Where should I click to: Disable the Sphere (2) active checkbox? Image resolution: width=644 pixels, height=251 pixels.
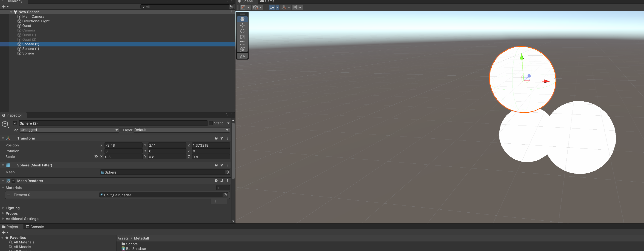click(15, 123)
